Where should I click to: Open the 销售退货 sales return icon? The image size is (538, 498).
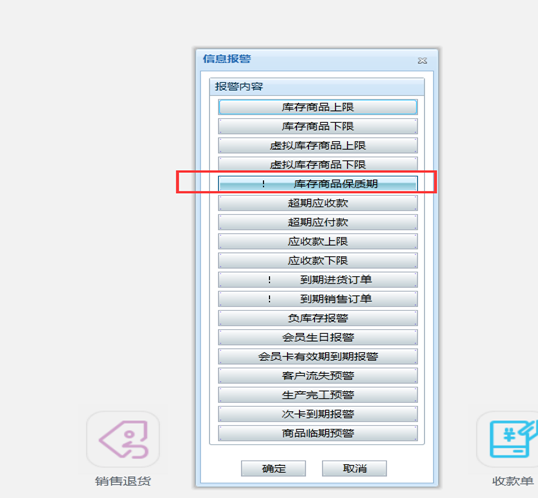(x=123, y=439)
